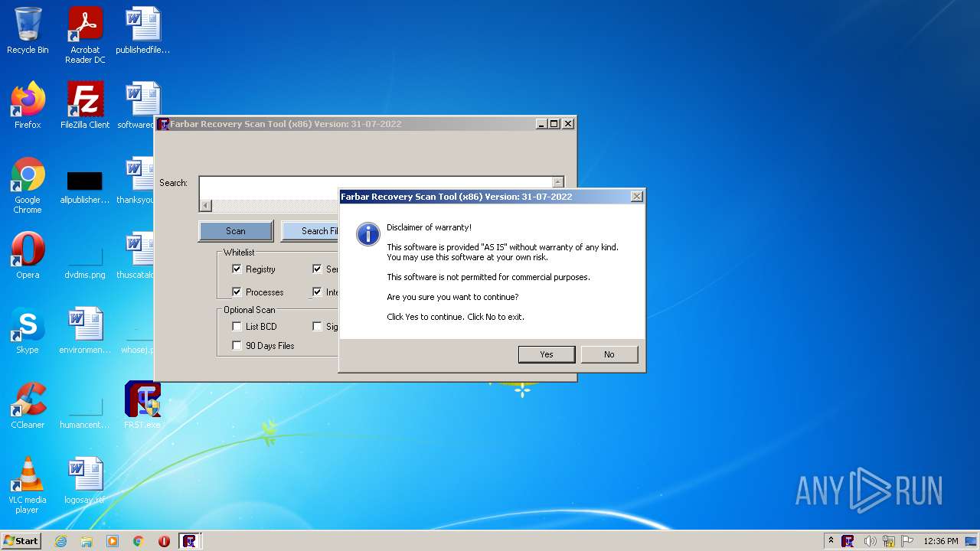Minimize the Farbar Recovery Scan Tool window
Image resolution: width=980 pixels, height=551 pixels.
[x=541, y=124]
